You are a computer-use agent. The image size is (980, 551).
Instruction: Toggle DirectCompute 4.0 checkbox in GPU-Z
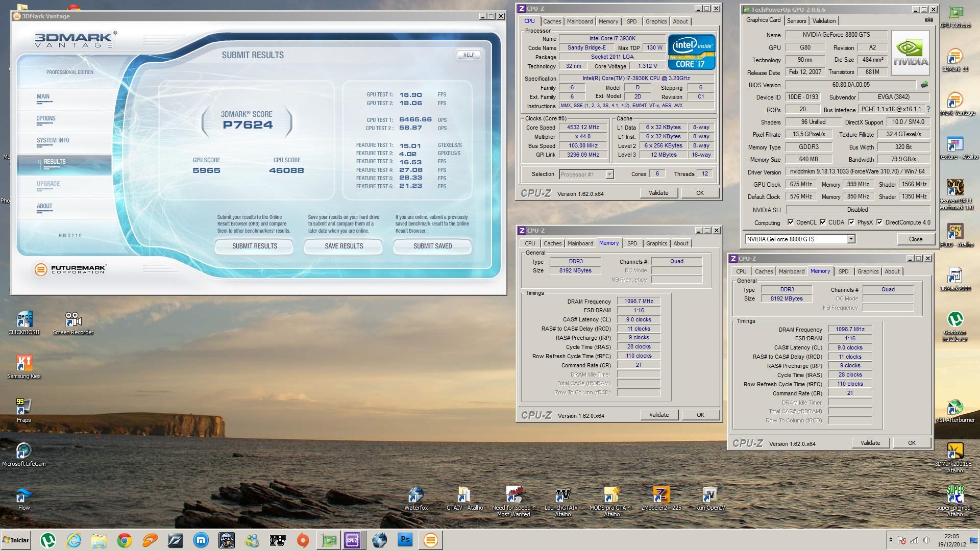pyautogui.click(x=879, y=222)
